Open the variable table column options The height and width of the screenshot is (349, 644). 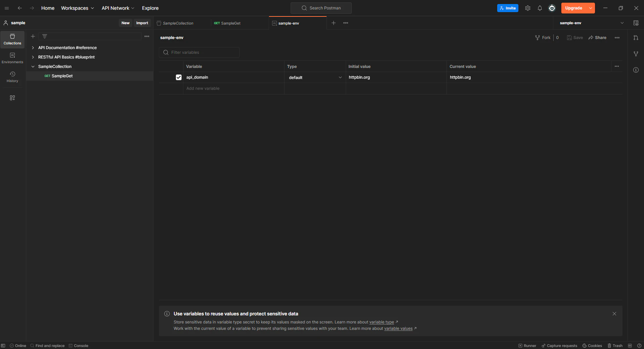617,66
